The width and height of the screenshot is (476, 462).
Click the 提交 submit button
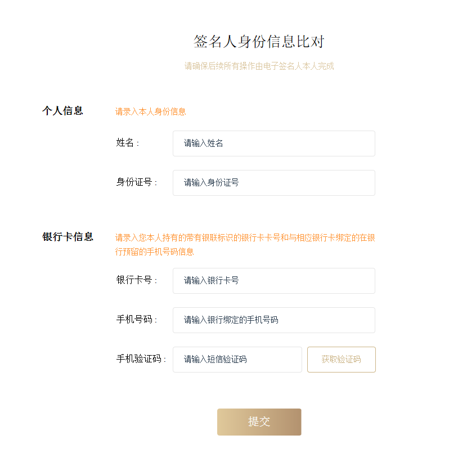coord(259,421)
